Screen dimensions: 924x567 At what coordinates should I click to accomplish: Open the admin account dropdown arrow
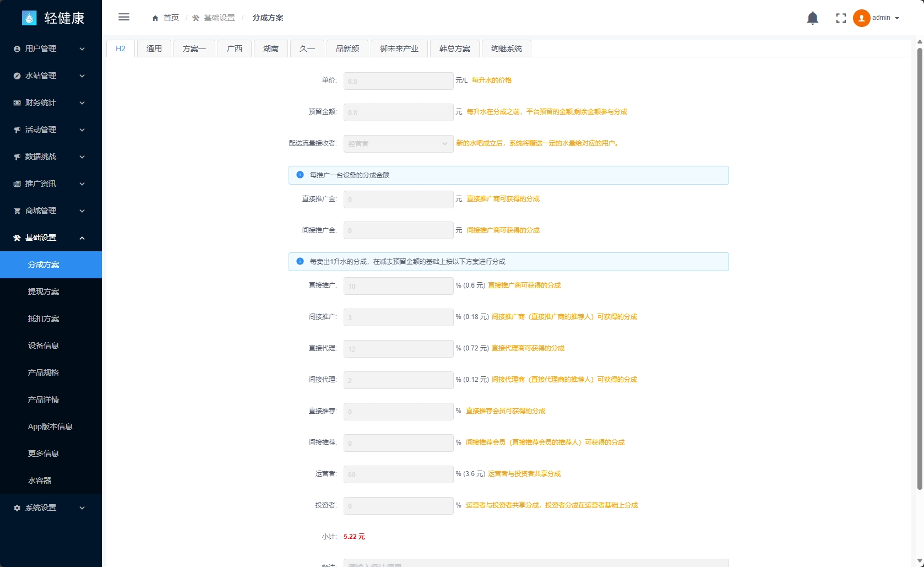[x=897, y=18]
